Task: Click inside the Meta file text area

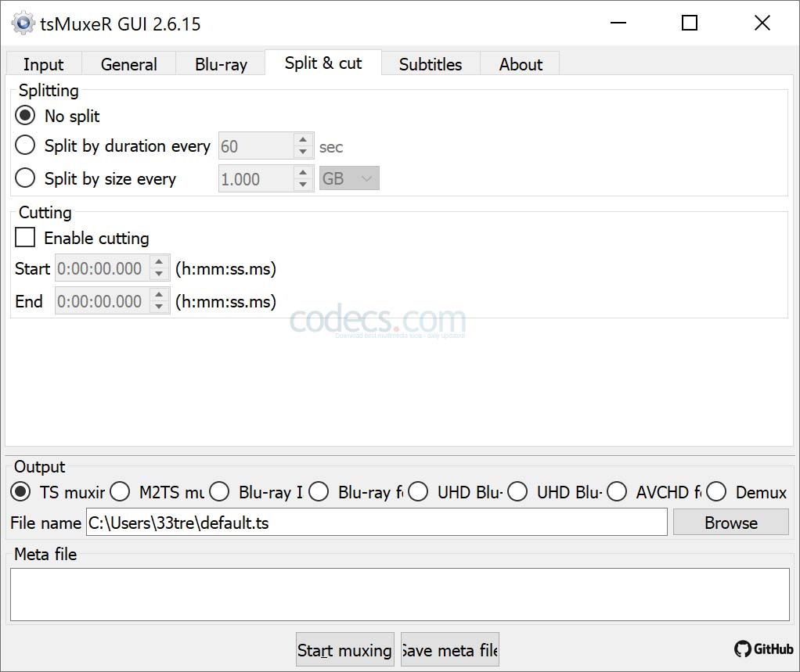Action: point(400,595)
